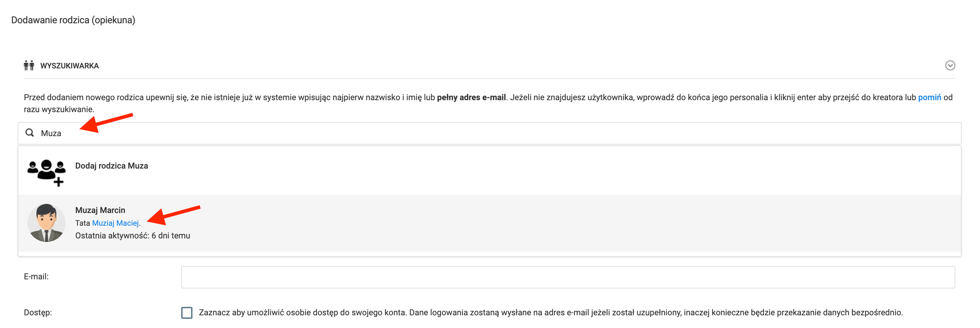980x328 pixels.
Task: Click the "Tata" relation text in result
Action: click(x=82, y=223)
